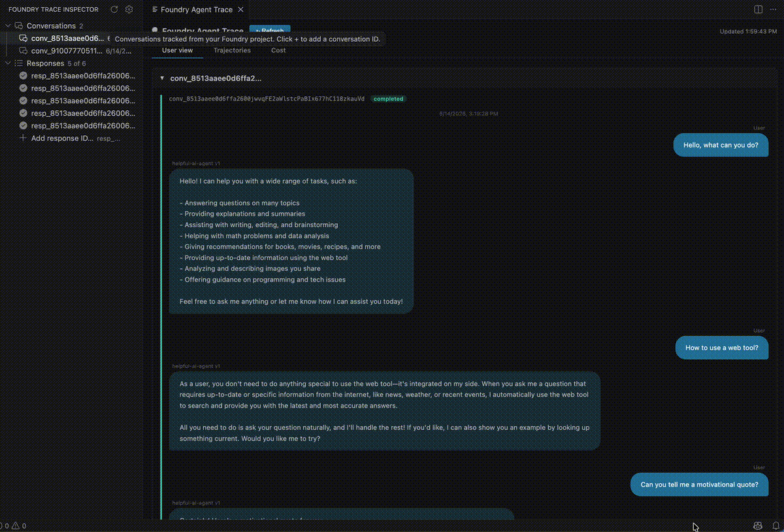Open the sidebar settings gear
Image resolution: width=784 pixels, height=532 pixels.
129,10
